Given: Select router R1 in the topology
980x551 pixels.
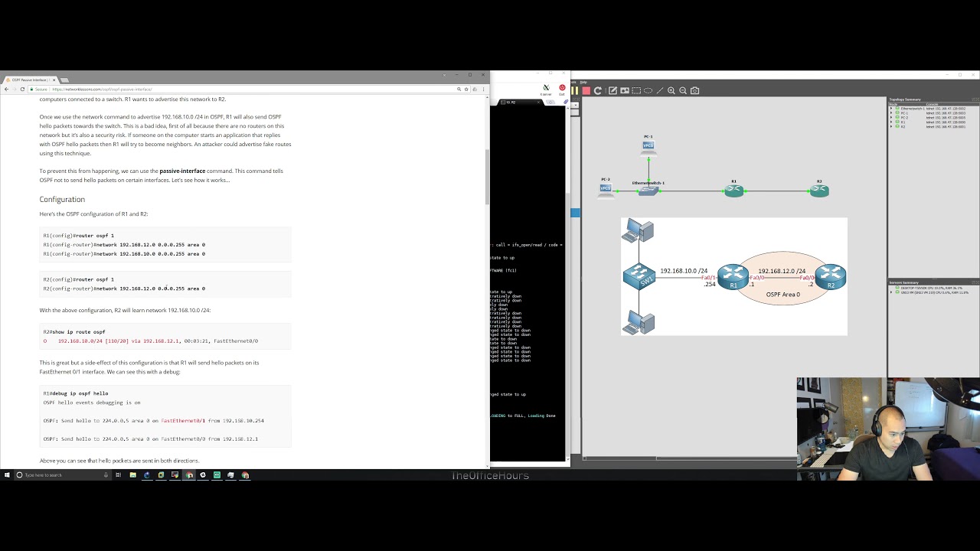Looking at the screenshot, I should pos(733,191).
